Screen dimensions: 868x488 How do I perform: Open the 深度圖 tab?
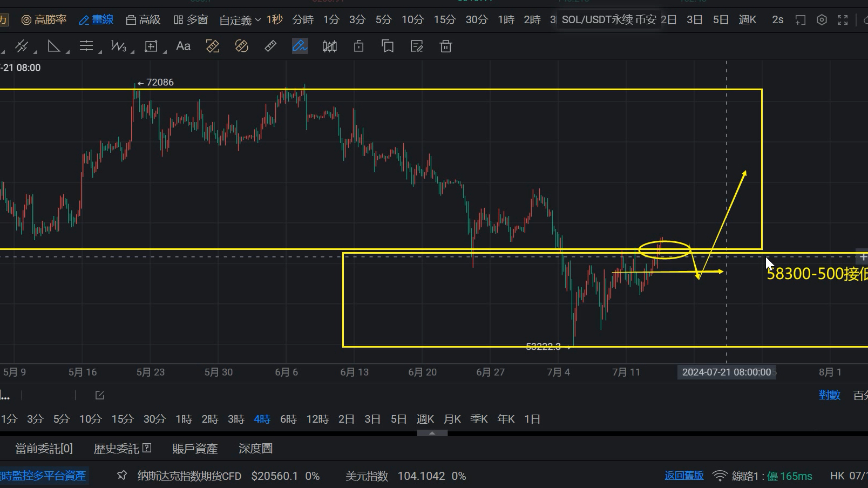click(x=255, y=449)
